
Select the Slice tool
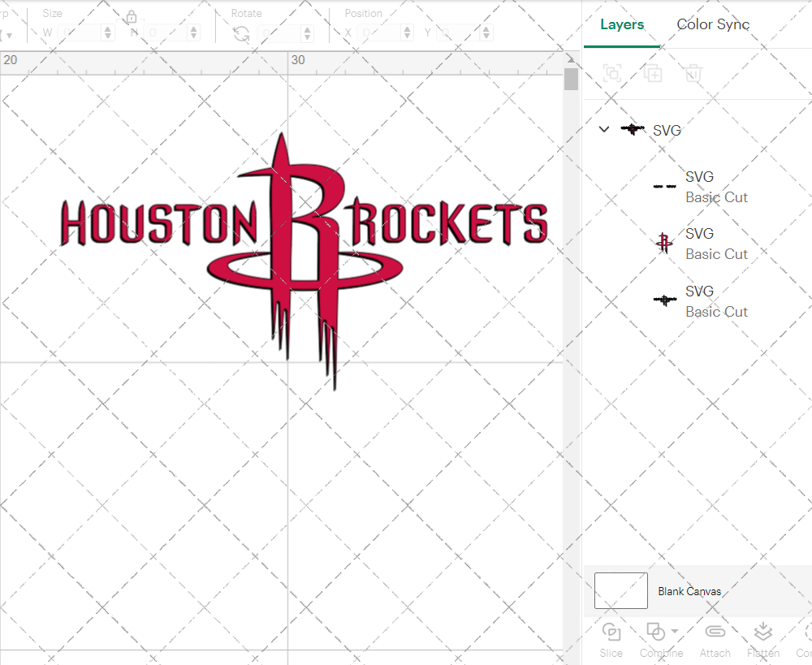(611, 641)
